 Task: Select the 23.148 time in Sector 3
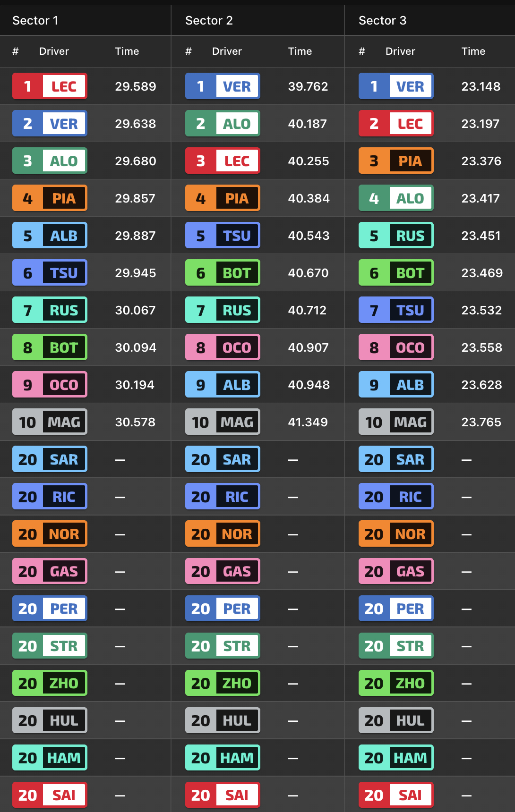click(481, 86)
